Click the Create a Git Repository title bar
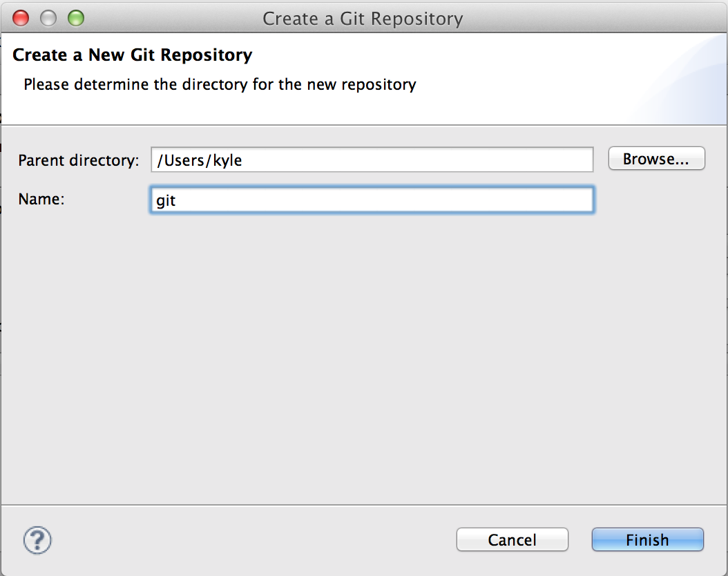Image resolution: width=728 pixels, height=576 pixels. (363, 19)
